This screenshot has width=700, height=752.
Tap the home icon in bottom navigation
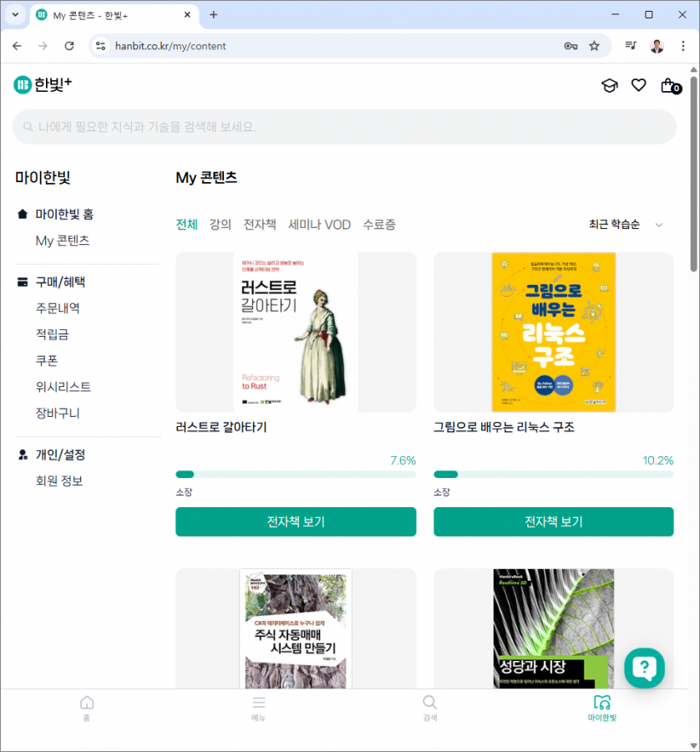[87, 703]
